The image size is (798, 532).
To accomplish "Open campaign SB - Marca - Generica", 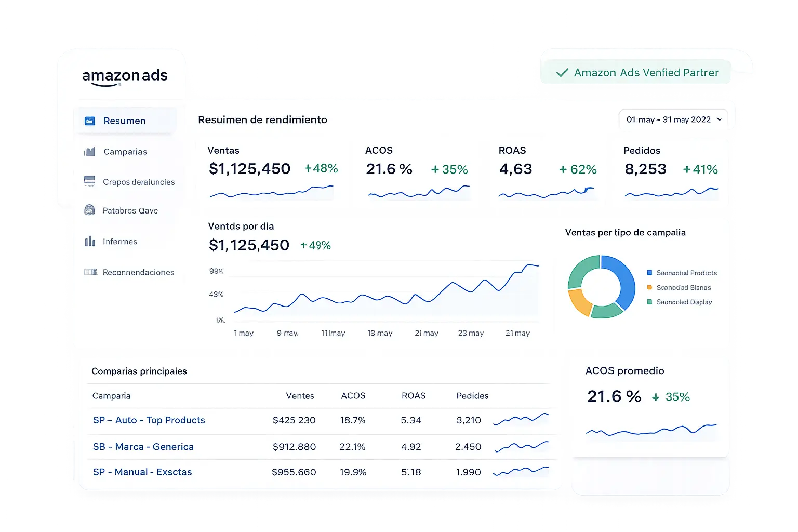I will (x=143, y=447).
